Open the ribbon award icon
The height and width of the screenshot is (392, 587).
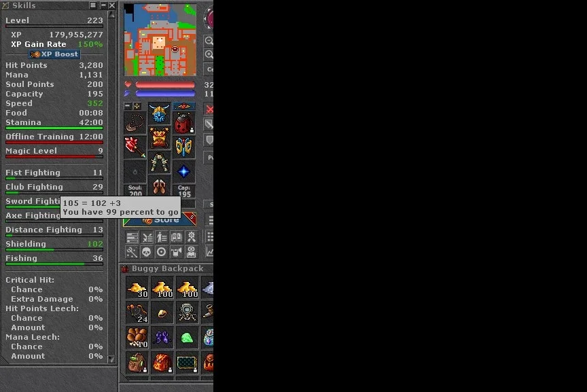(x=192, y=237)
